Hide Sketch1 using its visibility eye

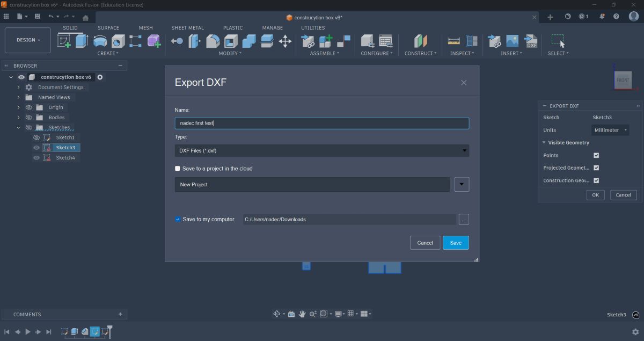coord(36,137)
